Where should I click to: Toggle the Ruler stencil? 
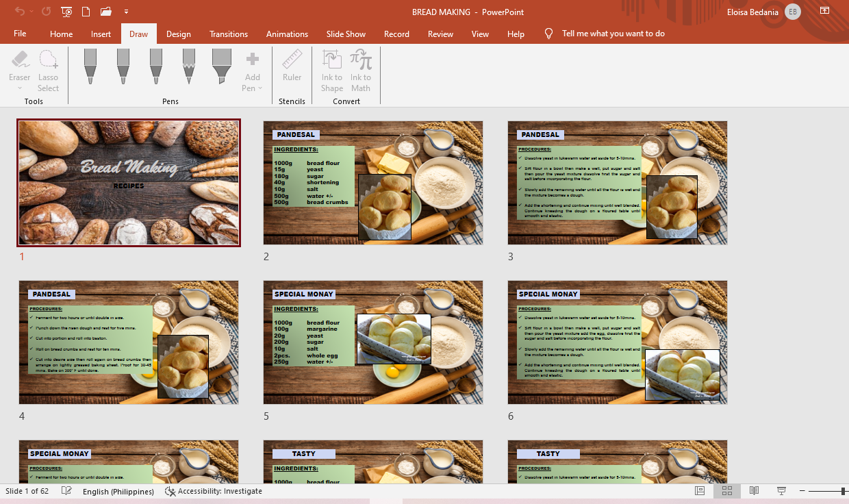click(x=292, y=66)
